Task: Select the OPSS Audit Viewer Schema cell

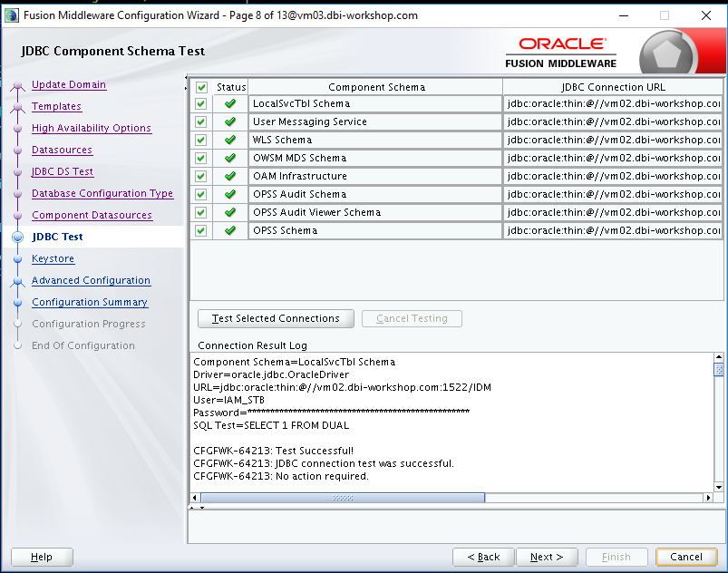Action: [x=375, y=212]
